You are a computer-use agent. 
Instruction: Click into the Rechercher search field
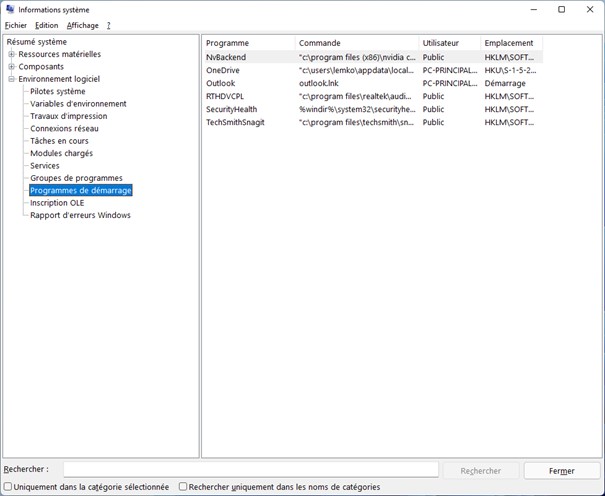[251, 469]
